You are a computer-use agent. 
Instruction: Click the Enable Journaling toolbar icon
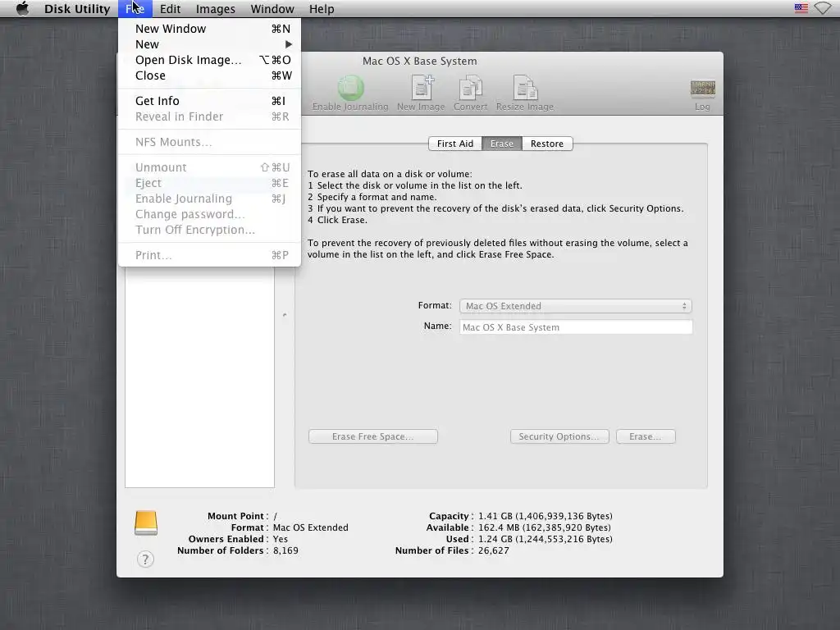[x=350, y=89]
